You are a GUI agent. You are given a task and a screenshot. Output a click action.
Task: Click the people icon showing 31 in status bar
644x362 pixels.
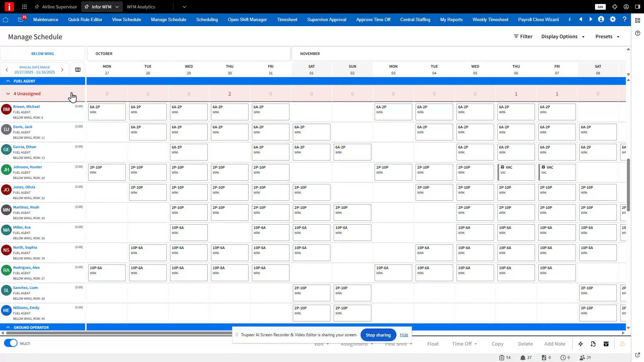pos(582,357)
